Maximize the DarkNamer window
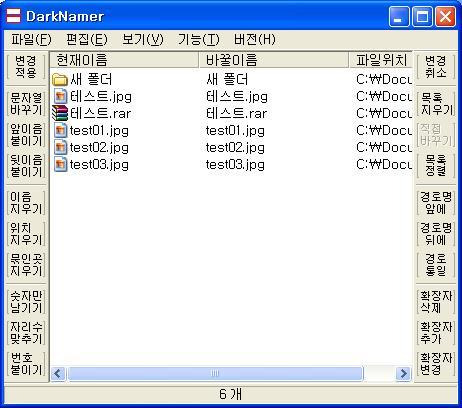The width and height of the screenshot is (462, 408). [x=422, y=16]
